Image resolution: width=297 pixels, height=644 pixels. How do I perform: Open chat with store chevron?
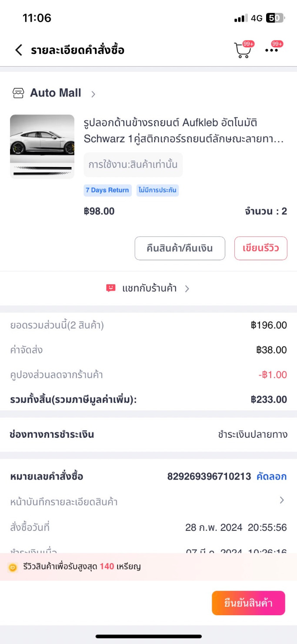tap(187, 288)
